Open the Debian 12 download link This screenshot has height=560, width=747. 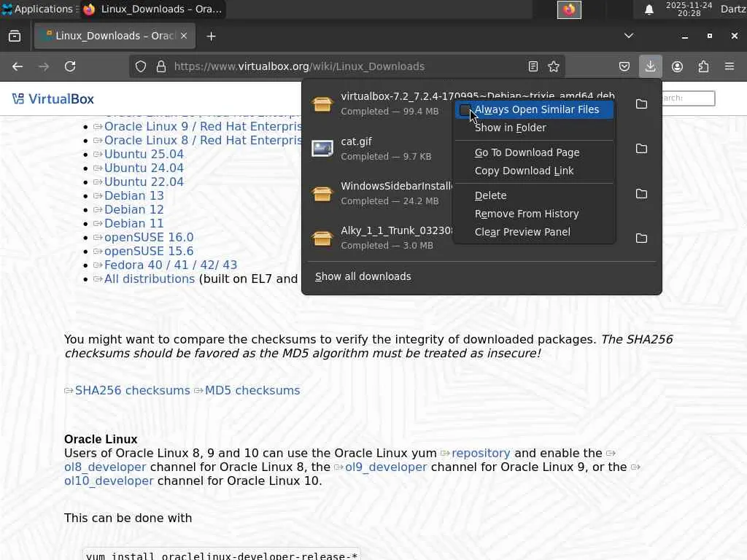coord(134,209)
